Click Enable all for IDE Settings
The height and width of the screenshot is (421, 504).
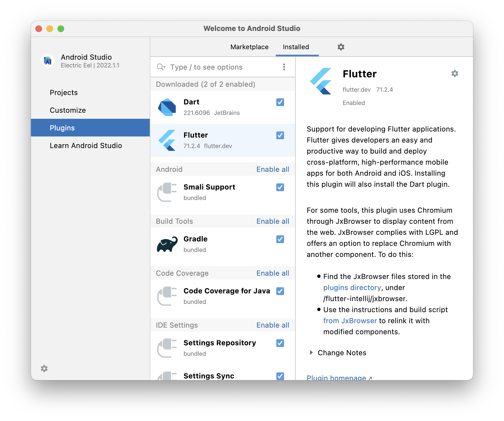point(273,325)
